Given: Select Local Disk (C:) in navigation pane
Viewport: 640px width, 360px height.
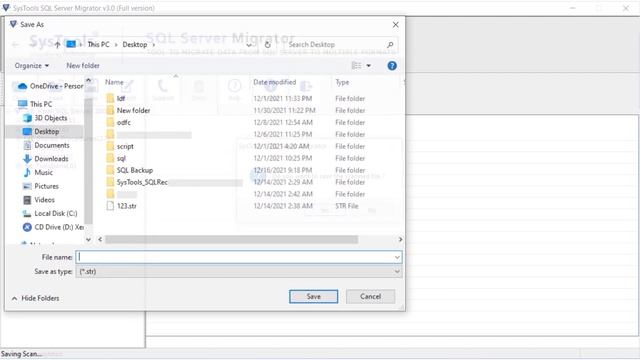Looking at the screenshot, I should (x=50, y=213).
